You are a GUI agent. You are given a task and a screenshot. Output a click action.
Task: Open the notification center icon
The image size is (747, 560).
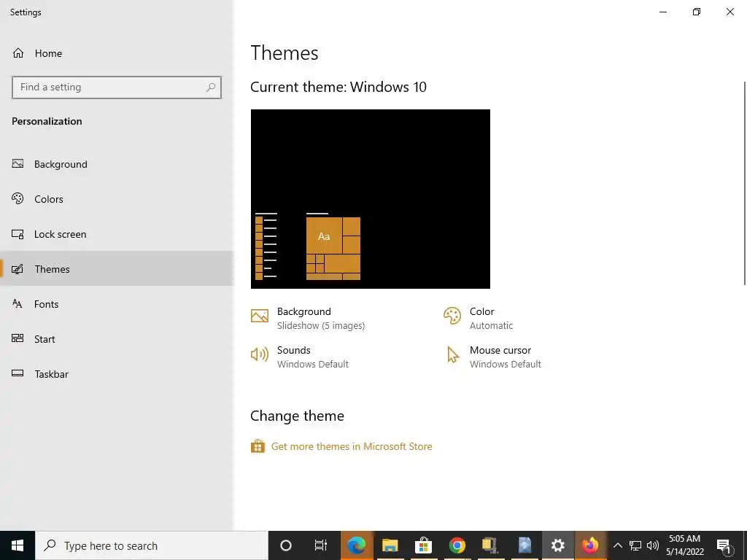(x=723, y=545)
